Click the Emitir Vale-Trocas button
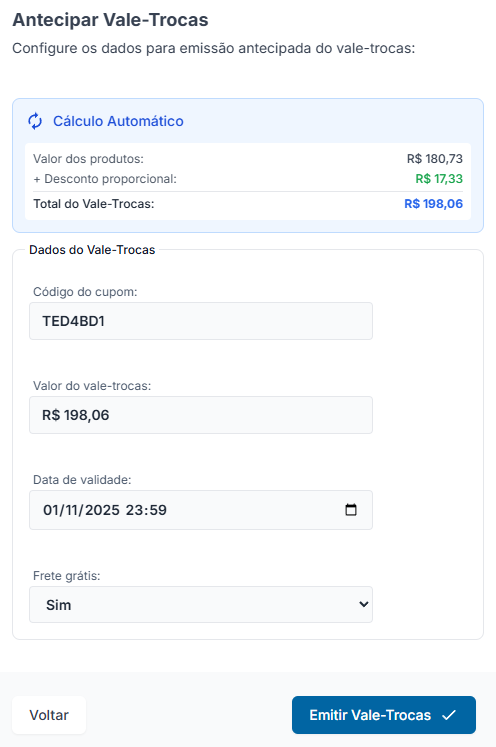Image resolution: width=496 pixels, height=747 pixels. point(384,715)
